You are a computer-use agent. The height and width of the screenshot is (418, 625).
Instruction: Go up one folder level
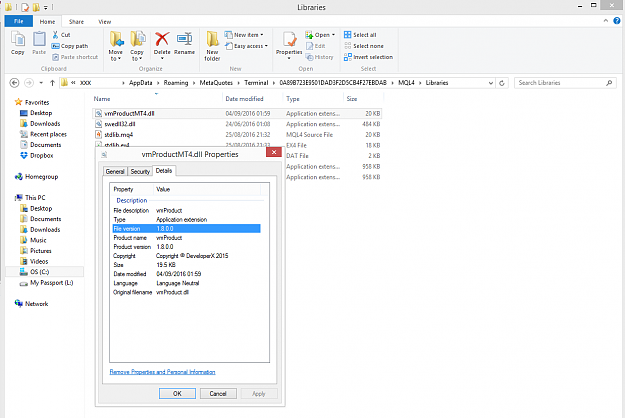52,83
